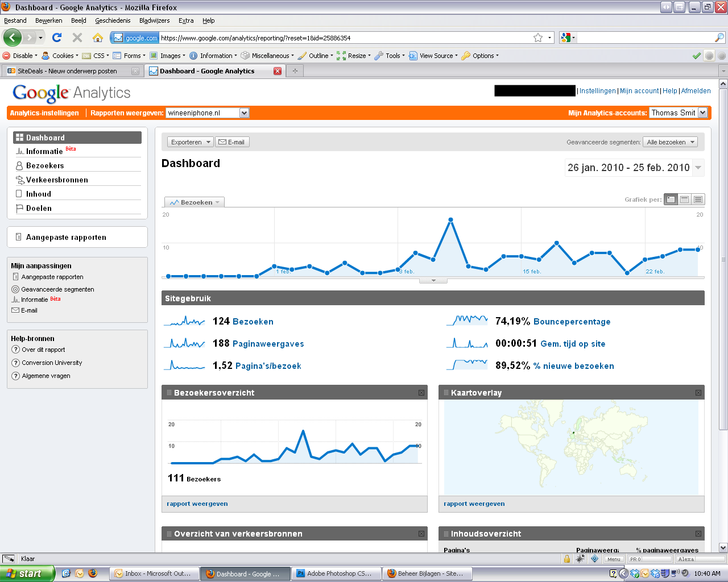Open the Outline developer toolbar menu

316,56
